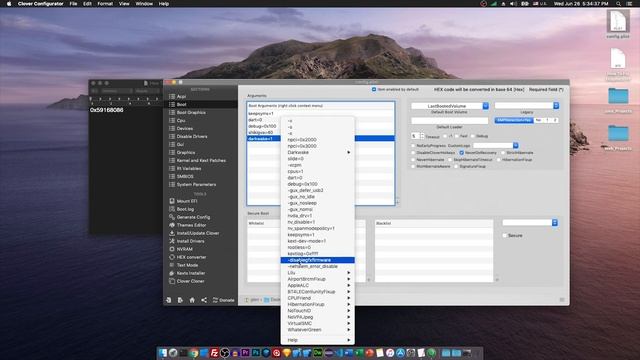Open config.plist file on desktop
The image size is (640, 360).
[618, 24]
